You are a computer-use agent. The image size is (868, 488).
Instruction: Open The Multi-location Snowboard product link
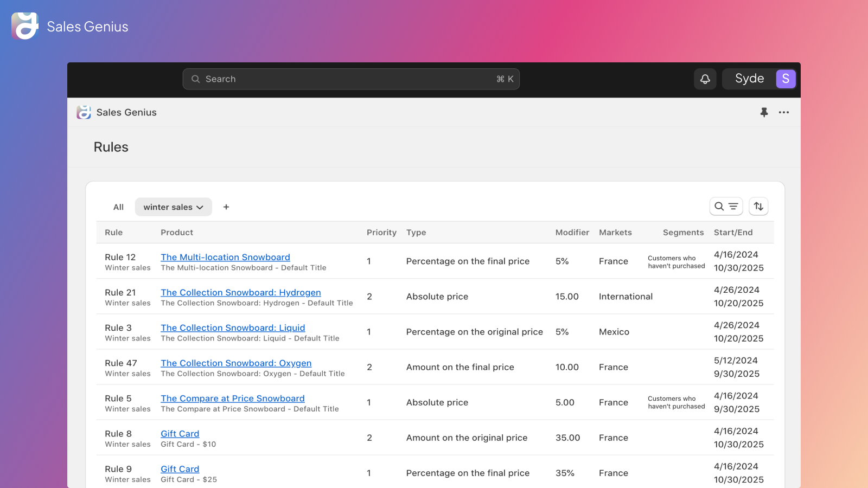[225, 257]
